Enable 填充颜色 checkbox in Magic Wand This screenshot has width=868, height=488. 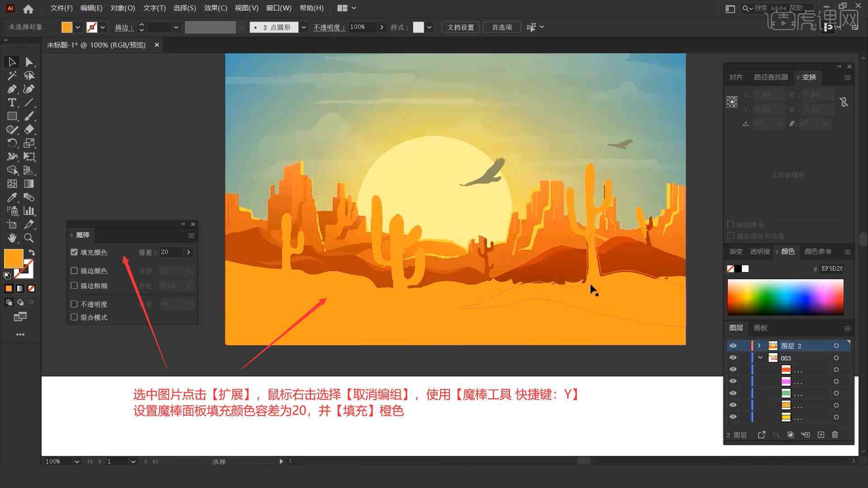[75, 252]
